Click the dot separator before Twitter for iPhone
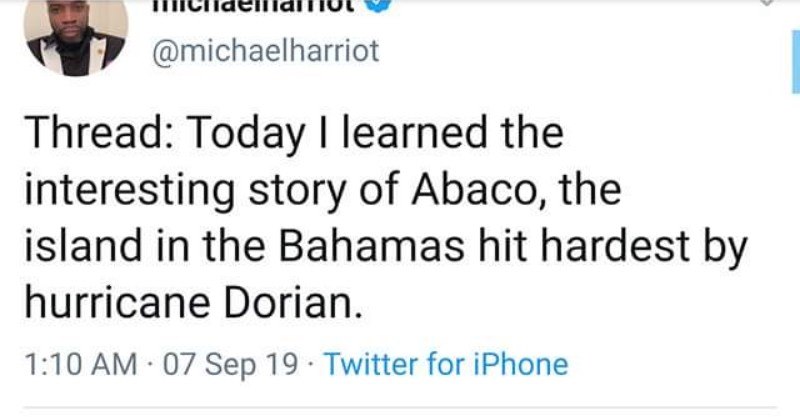 tap(311, 365)
